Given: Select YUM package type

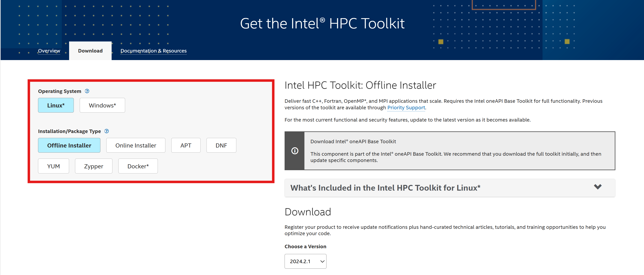Looking at the screenshot, I should [x=54, y=166].
